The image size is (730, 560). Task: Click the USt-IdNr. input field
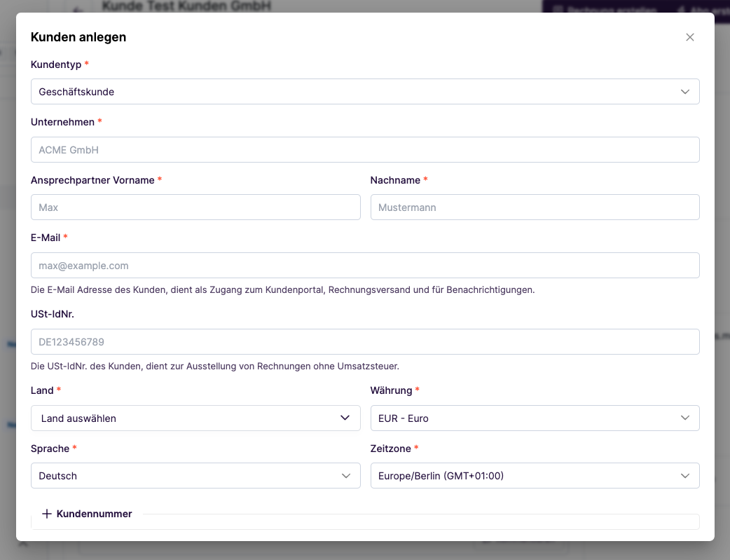pos(365,342)
